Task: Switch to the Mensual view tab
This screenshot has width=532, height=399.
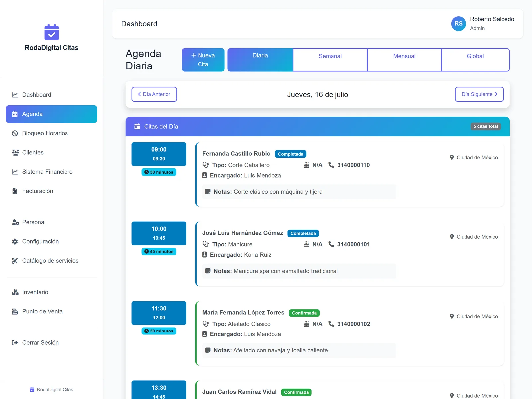Action: pyautogui.click(x=404, y=60)
